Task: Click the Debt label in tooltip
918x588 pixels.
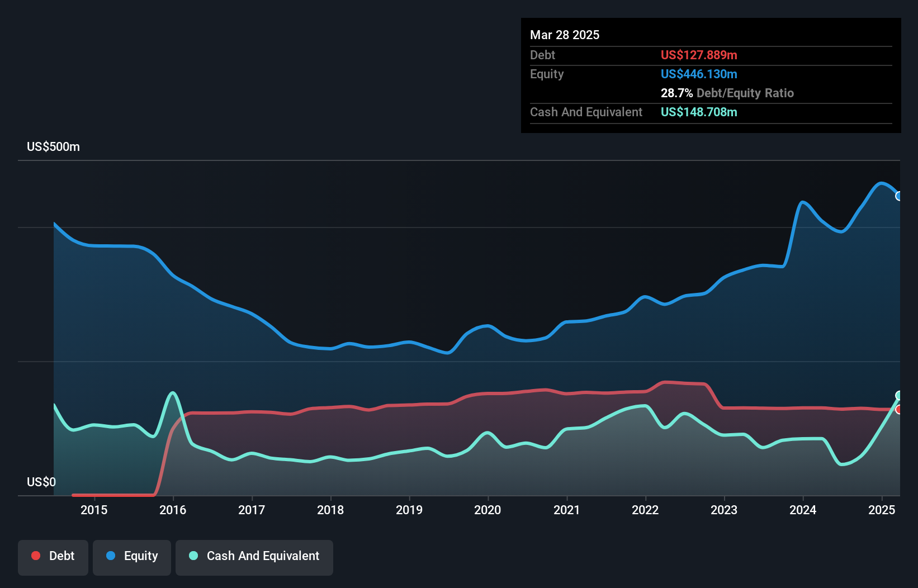Action: (x=542, y=55)
